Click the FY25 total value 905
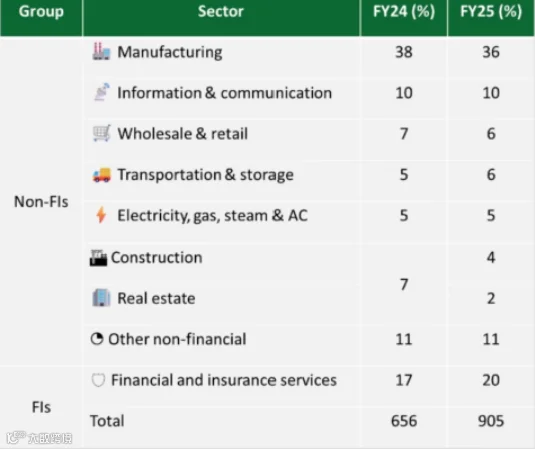This screenshot has width=535, height=450. click(x=491, y=421)
